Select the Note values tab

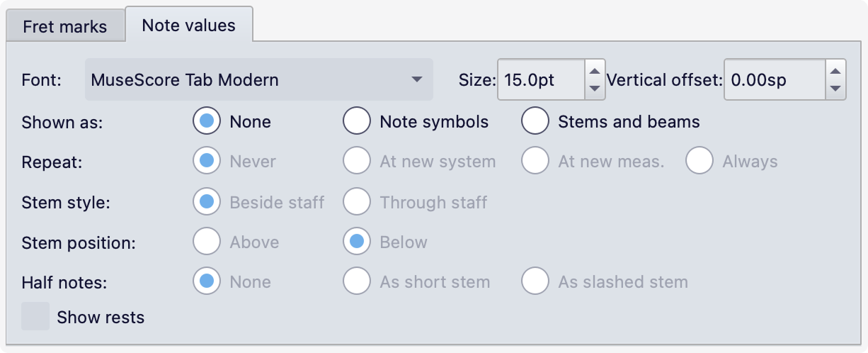point(188,26)
